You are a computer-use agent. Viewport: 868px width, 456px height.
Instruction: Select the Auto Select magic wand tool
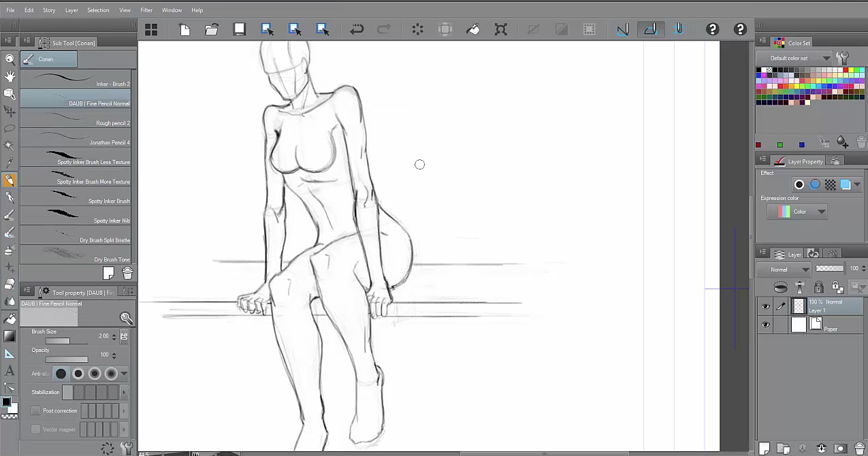tap(10, 146)
